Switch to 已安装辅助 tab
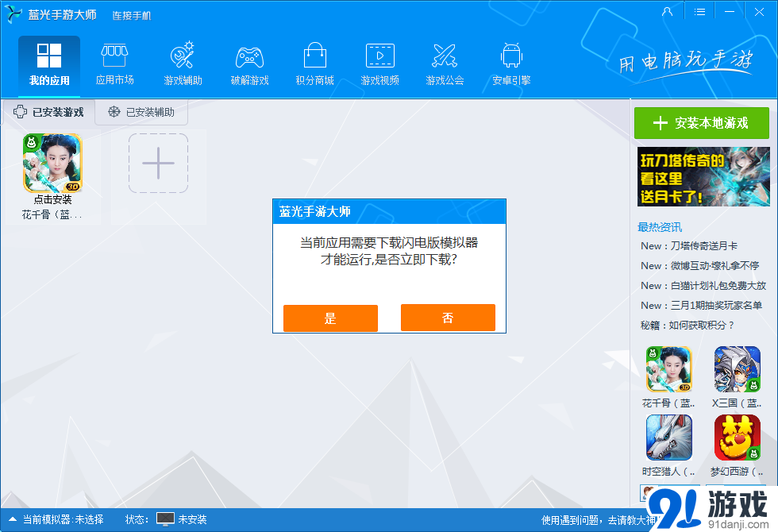 pyautogui.click(x=142, y=112)
